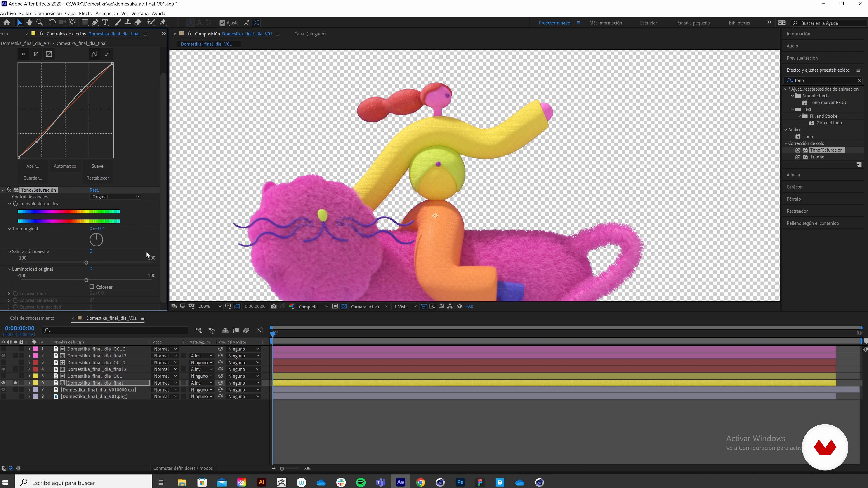
Task: Open the Cámara activa dropdown
Action: [369, 307]
